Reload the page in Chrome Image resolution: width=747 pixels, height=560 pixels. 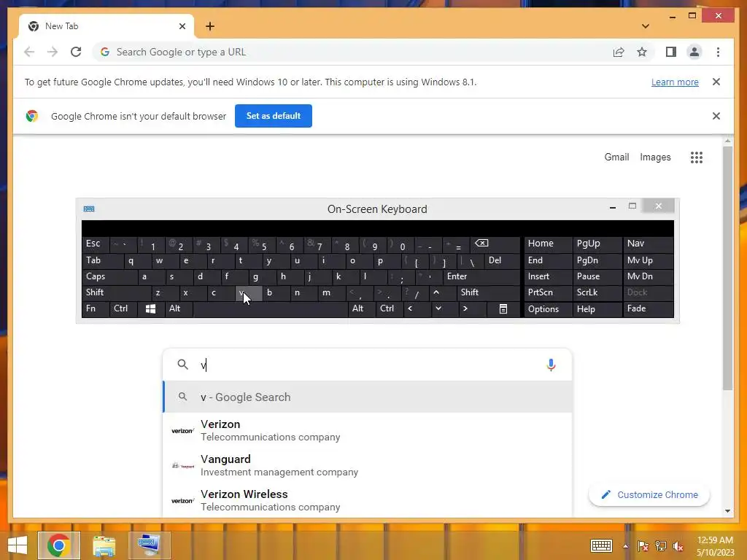coord(76,52)
